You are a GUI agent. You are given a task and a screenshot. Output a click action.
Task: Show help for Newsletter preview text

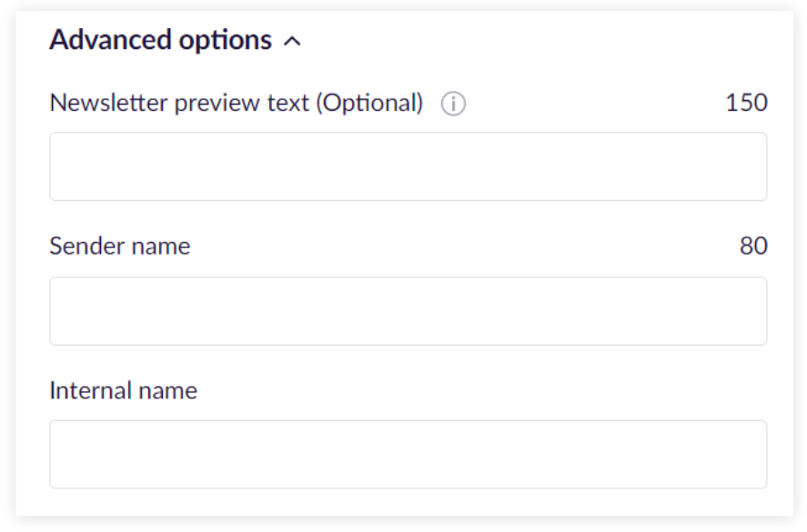coord(453,104)
